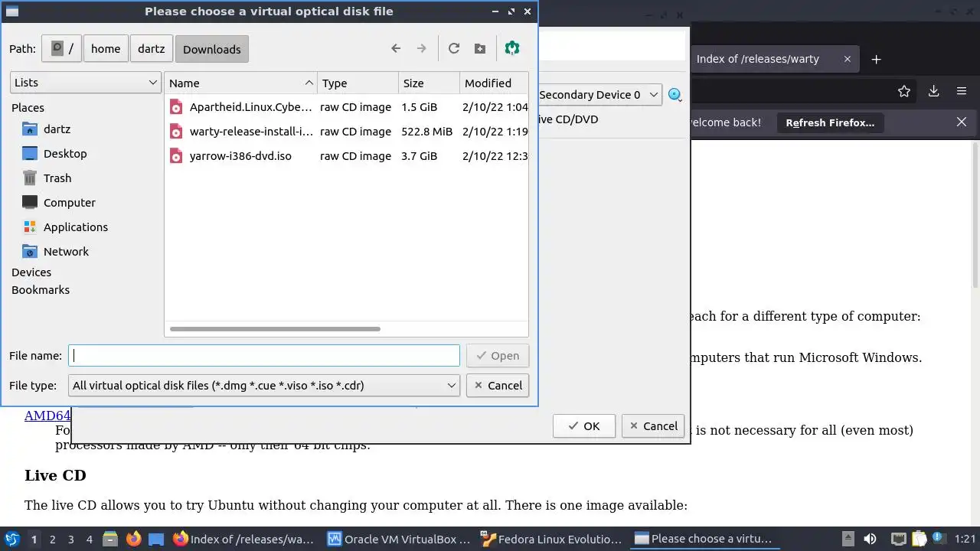Focus the File name input field
The width and height of the screenshot is (980, 551).
[x=264, y=355]
